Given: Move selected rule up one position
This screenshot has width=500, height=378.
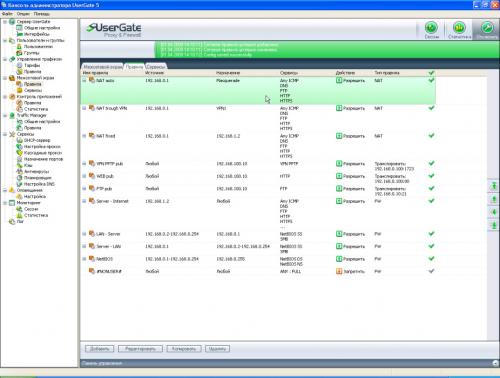Looking at the screenshot, I should [x=494, y=199].
